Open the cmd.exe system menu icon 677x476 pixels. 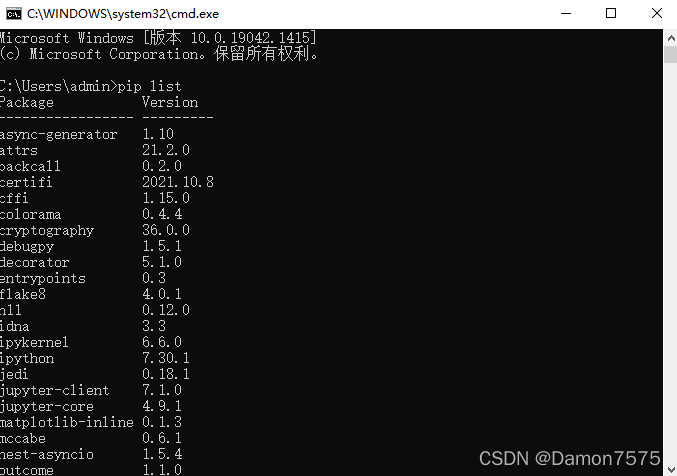13,14
